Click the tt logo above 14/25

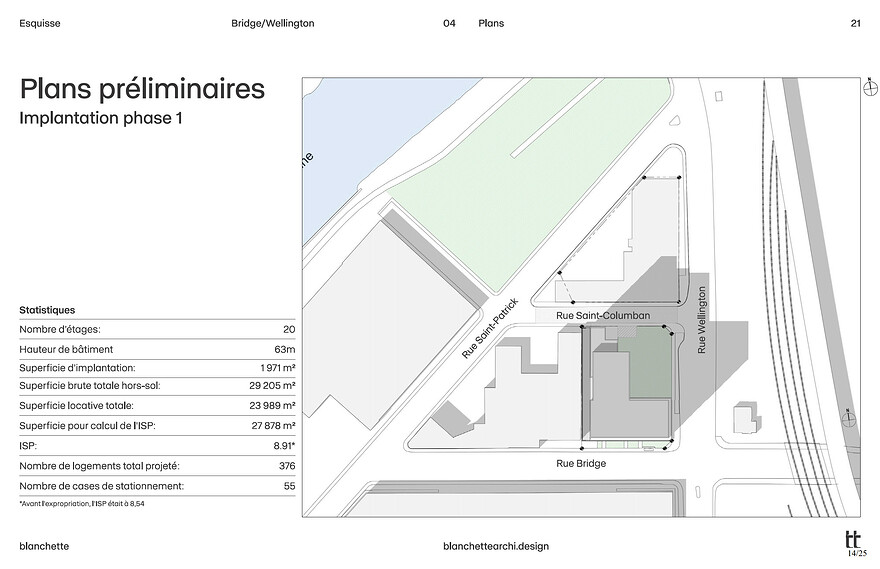(852, 540)
